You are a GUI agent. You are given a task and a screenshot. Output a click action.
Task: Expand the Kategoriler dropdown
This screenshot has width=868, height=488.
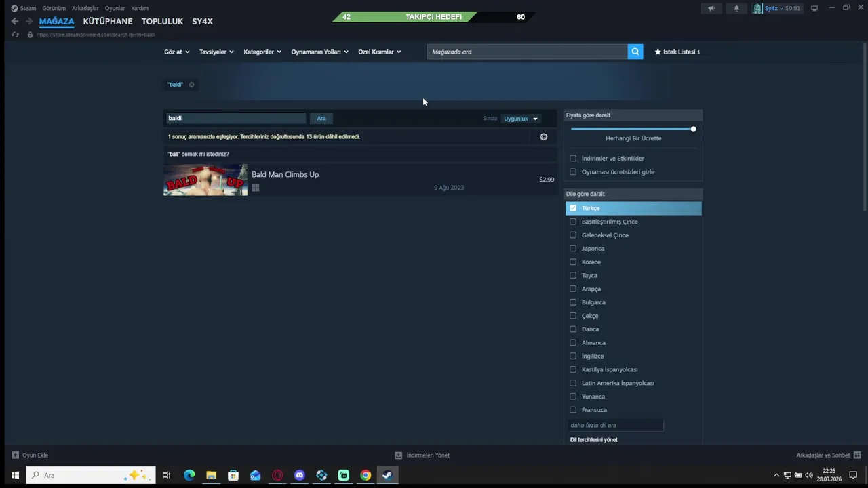click(x=262, y=52)
